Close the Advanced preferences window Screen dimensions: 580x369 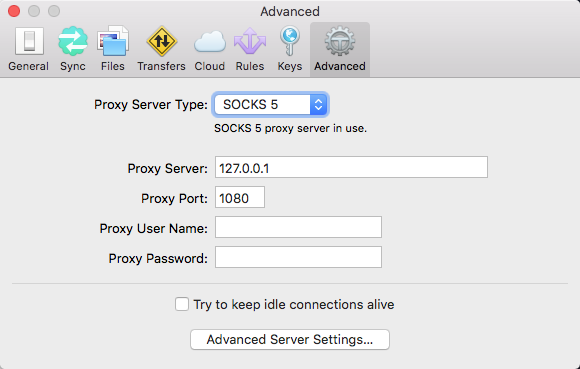point(14,11)
